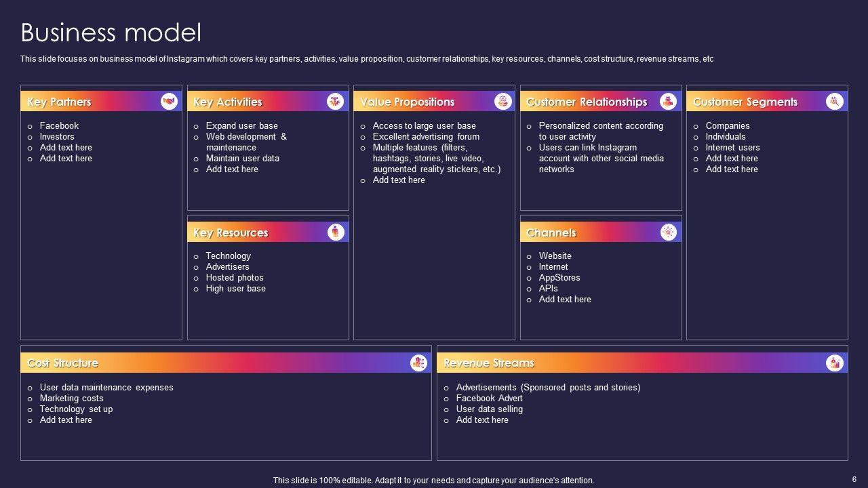Select the slide number 6 at bottom right
Image resolution: width=868 pixels, height=488 pixels.
[854, 479]
